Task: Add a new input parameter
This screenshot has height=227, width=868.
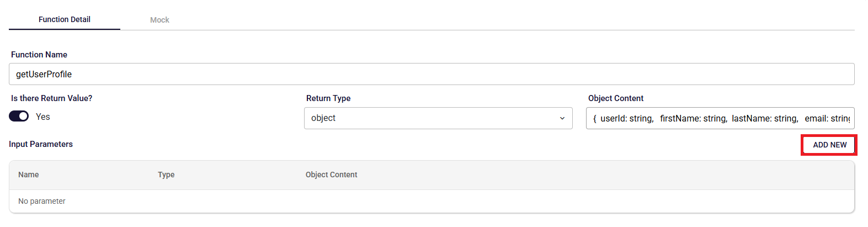Action: click(x=829, y=145)
